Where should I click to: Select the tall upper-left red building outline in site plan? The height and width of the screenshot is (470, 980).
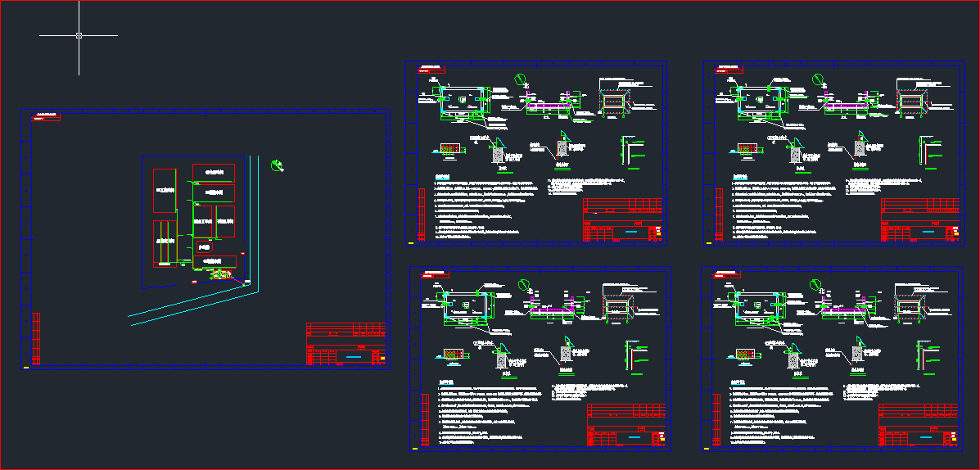pyautogui.click(x=164, y=192)
